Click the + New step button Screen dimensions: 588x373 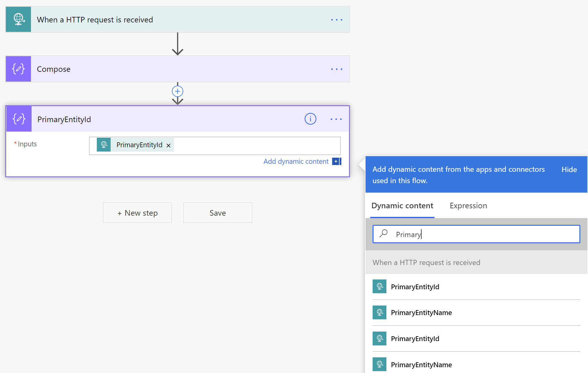pyautogui.click(x=137, y=212)
